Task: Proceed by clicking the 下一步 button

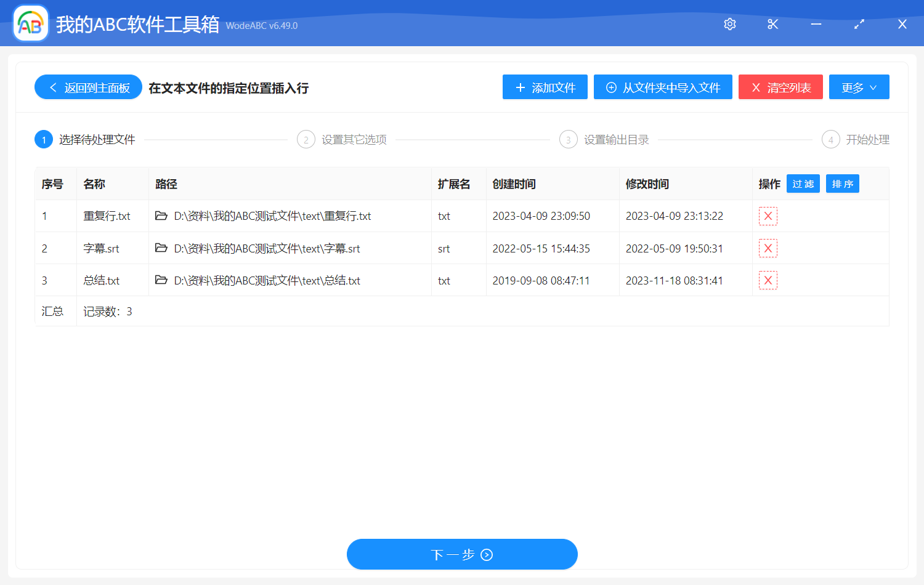Action: tap(462, 554)
